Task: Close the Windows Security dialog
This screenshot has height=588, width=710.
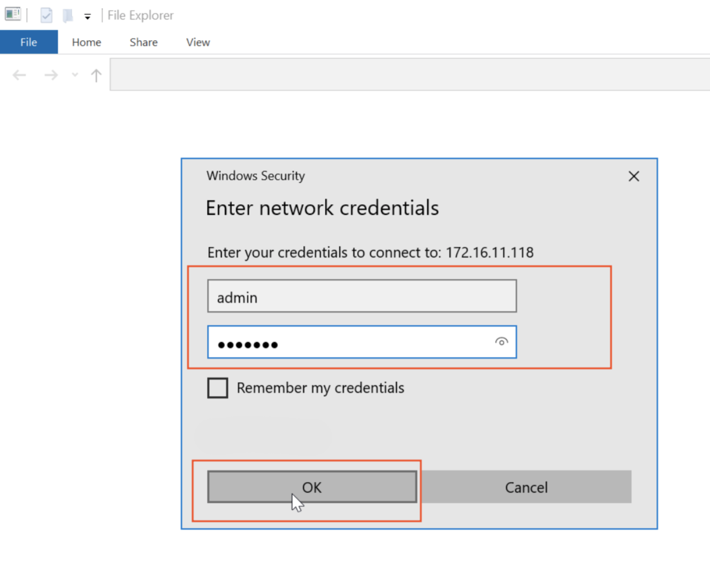Action: (x=634, y=176)
